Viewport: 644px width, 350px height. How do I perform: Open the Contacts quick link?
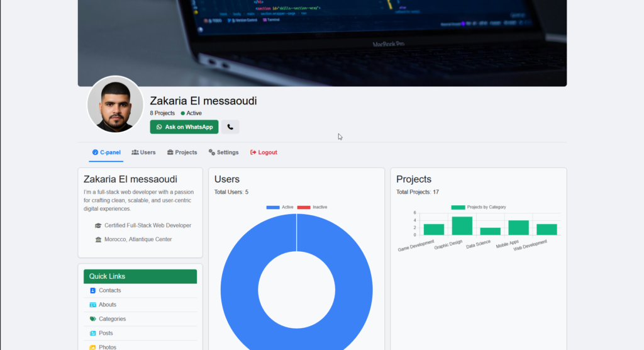pyautogui.click(x=140, y=290)
